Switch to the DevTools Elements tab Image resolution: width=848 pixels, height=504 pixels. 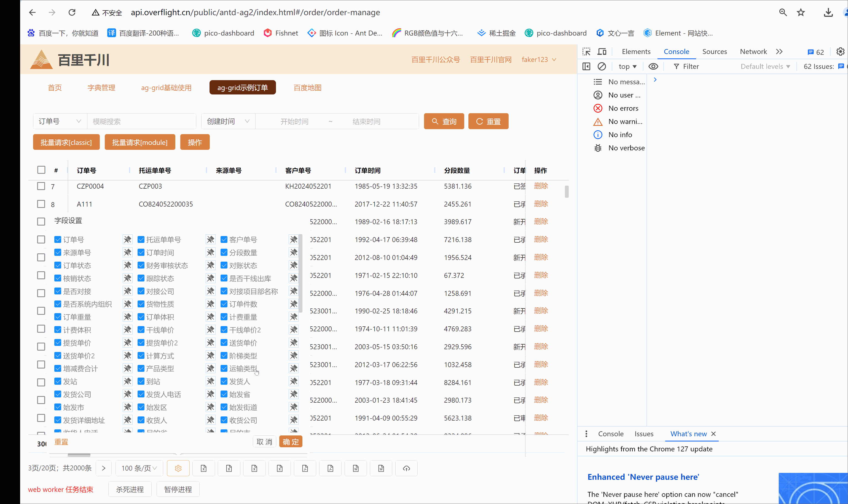tap(636, 52)
